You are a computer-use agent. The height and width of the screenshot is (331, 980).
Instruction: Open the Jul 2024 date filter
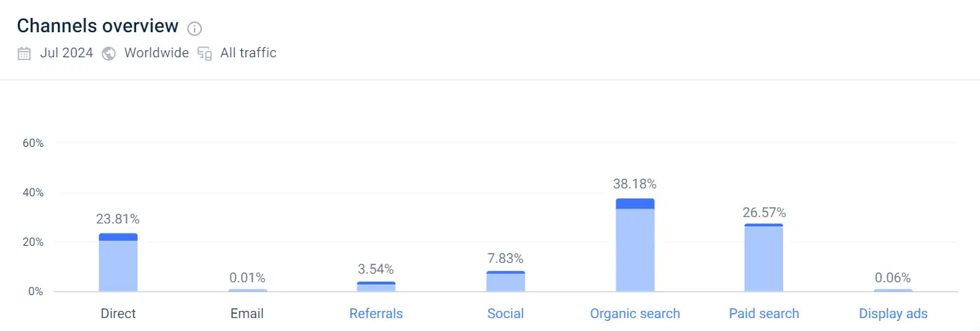tap(67, 53)
